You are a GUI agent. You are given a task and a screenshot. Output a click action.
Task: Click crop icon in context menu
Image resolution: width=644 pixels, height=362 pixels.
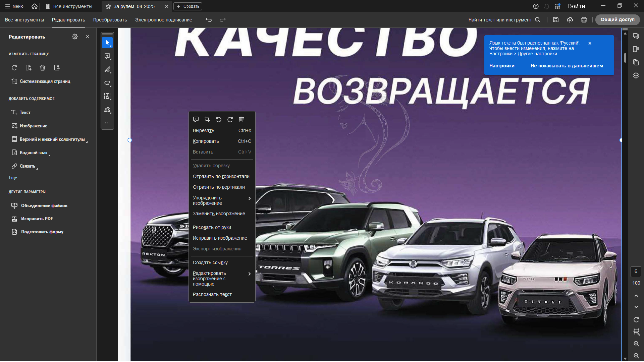207,119
